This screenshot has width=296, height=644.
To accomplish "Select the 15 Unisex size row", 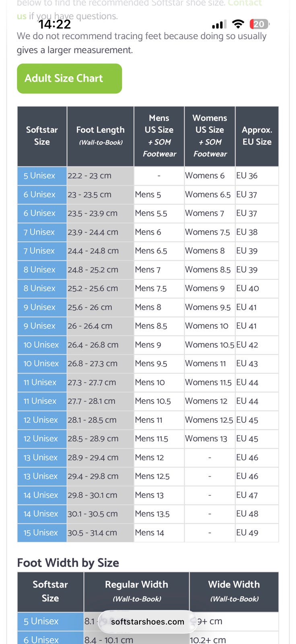I will click(148, 533).
